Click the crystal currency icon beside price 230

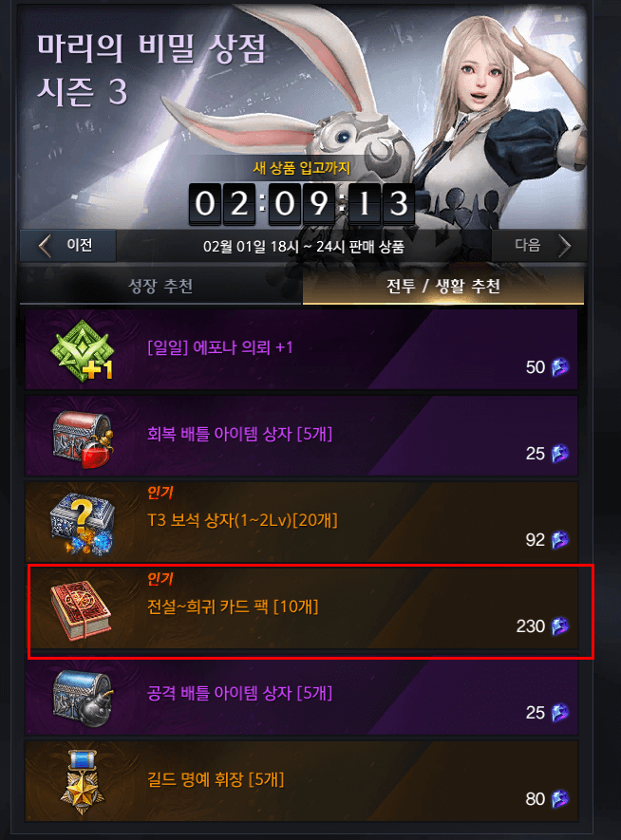(560, 625)
